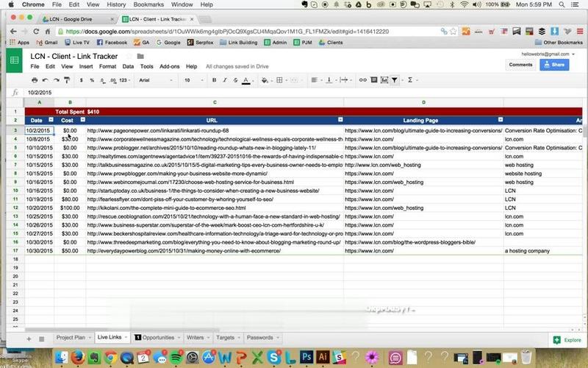Toggle strikethrough formatting

235,80
